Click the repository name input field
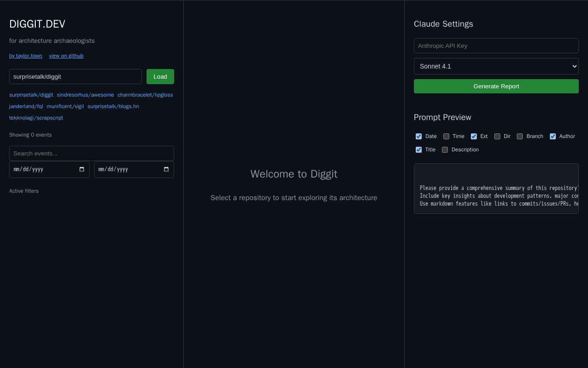 (x=75, y=76)
